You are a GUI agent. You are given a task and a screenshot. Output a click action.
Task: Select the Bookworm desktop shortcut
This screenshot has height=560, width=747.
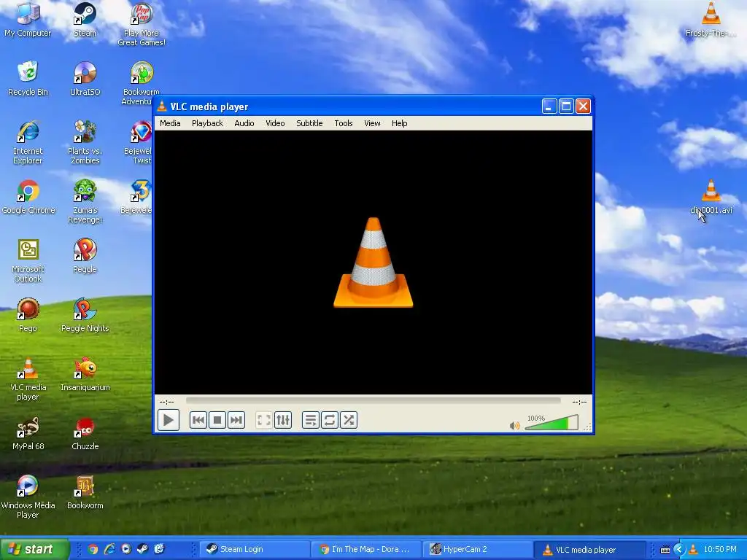coord(85,492)
